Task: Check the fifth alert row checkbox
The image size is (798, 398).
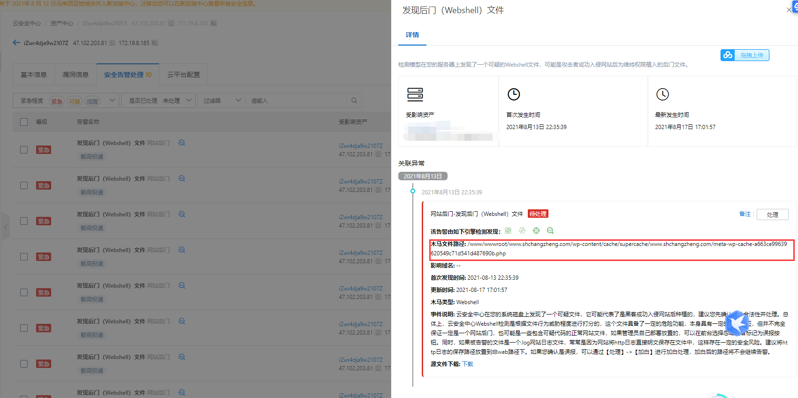Action: (x=24, y=292)
